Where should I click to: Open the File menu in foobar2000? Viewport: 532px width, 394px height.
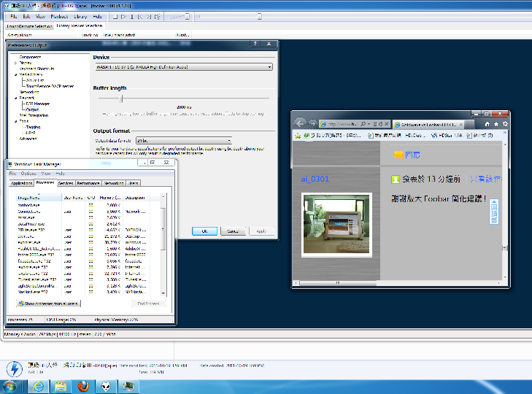pos(14,16)
